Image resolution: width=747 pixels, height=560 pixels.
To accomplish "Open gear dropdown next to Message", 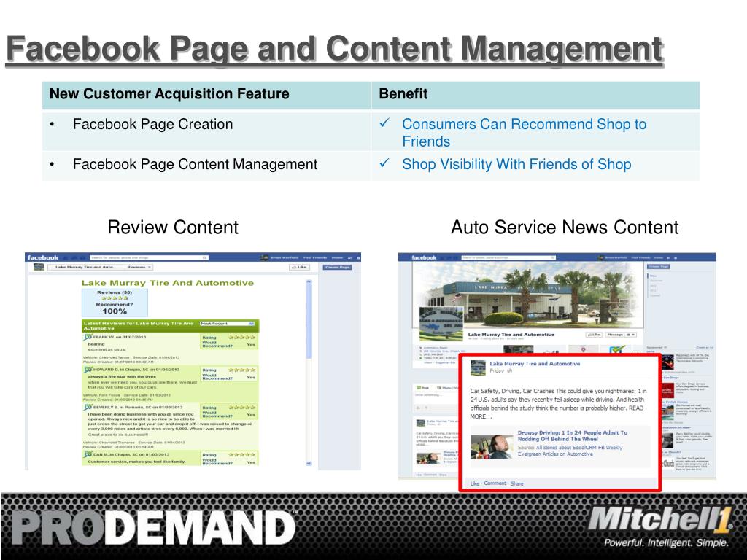I will 631,335.
